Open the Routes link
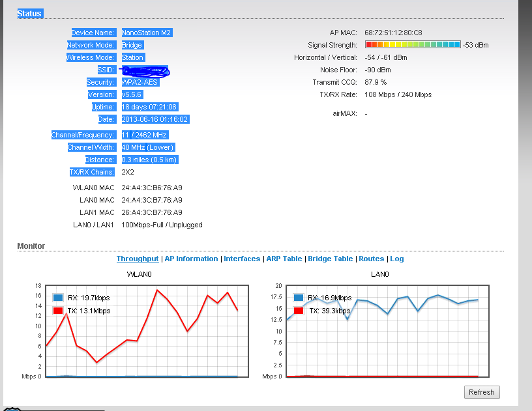Viewport: 532px width, 411px height. (372, 259)
